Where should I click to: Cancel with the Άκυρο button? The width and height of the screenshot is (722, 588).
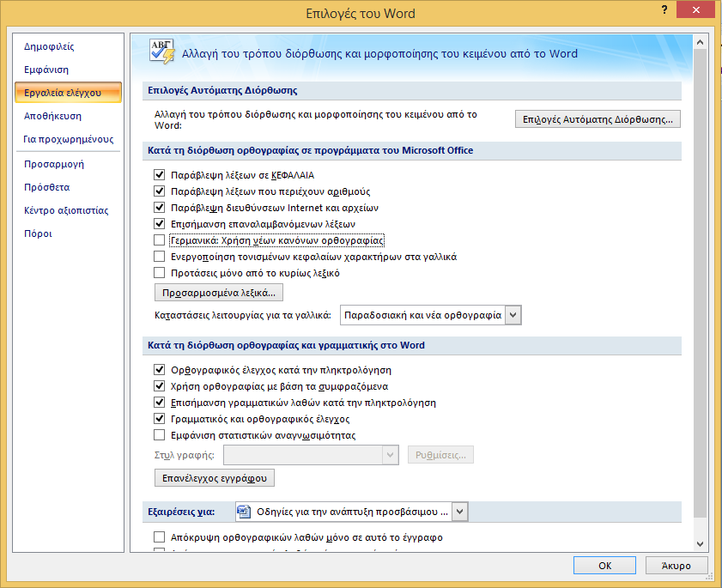tap(676, 566)
